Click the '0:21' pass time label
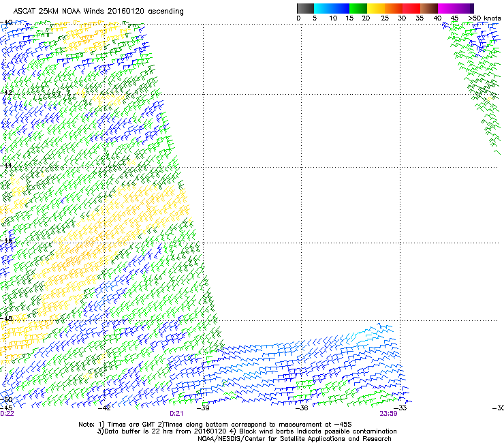 click(176, 414)
